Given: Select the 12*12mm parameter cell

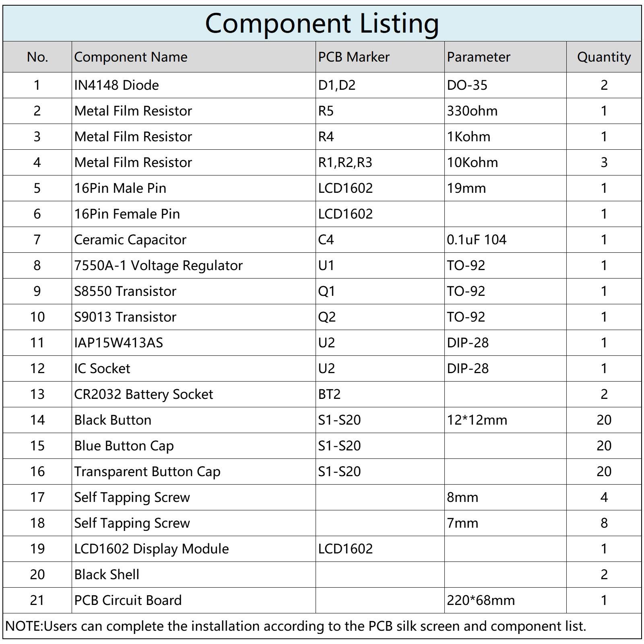Looking at the screenshot, I should pyautogui.click(x=477, y=420).
